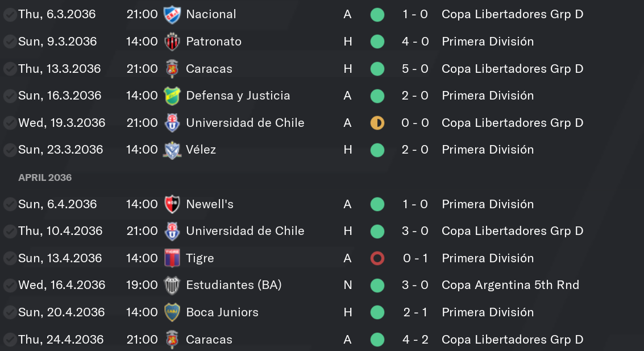This screenshot has height=351, width=644.
Task: Open the 5 - 0 Caracas score
Action: [x=416, y=69]
